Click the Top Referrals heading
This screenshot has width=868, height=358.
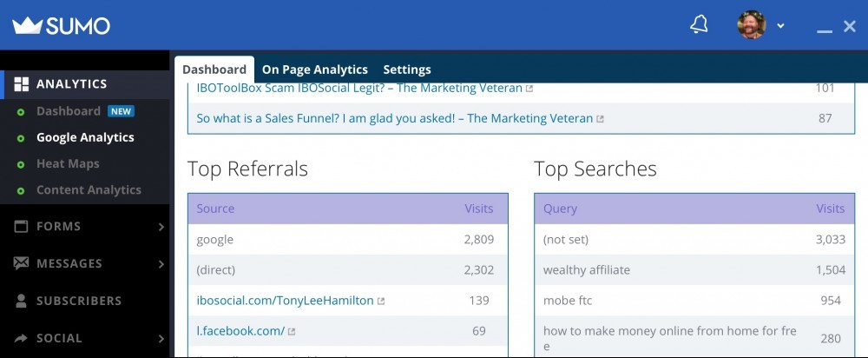coord(247,169)
